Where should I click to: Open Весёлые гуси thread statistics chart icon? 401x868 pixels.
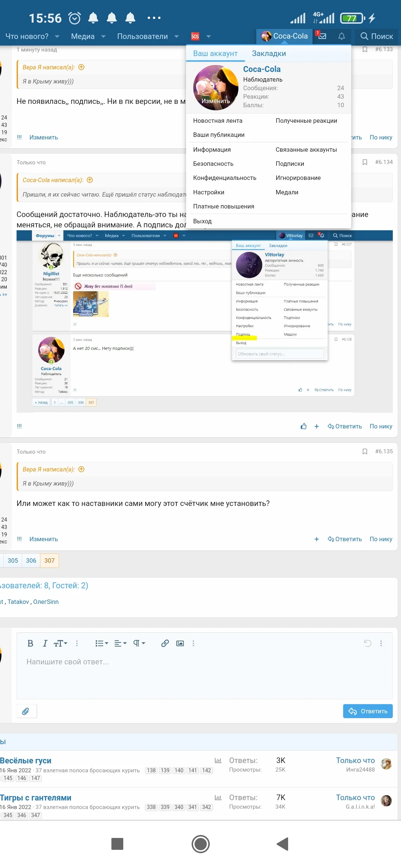(x=218, y=760)
